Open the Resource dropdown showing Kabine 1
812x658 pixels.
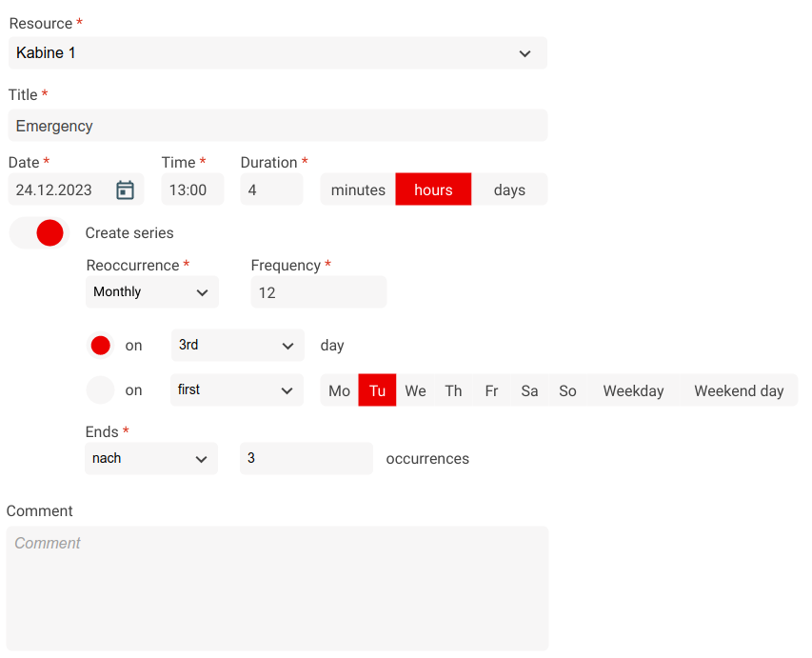[x=277, y=53]
